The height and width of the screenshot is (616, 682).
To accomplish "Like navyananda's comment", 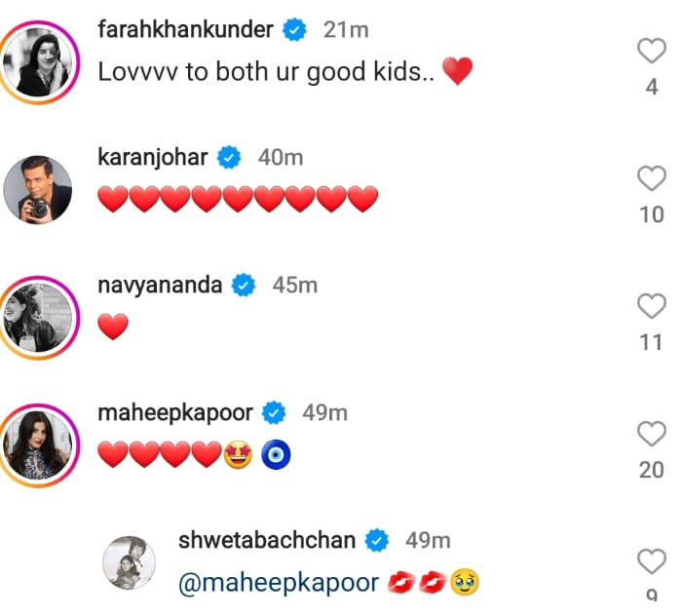I will tap(651, 307).
